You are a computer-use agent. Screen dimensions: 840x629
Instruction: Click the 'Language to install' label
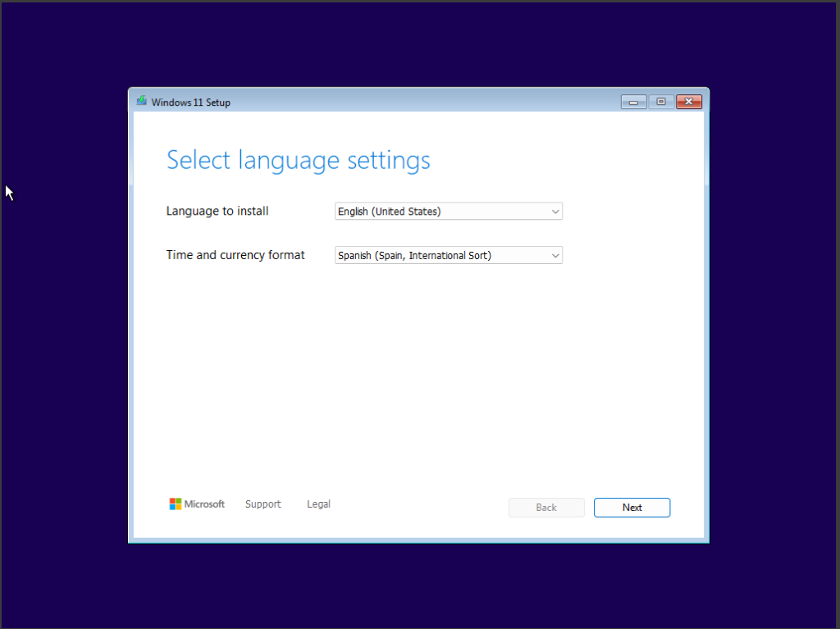tap(217, 211)
